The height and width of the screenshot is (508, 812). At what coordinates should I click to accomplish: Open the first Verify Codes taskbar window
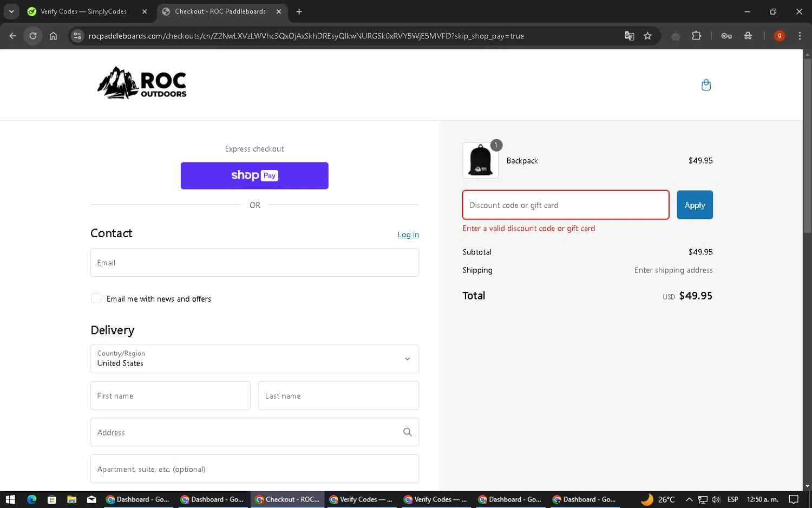[x=361, y=499]
